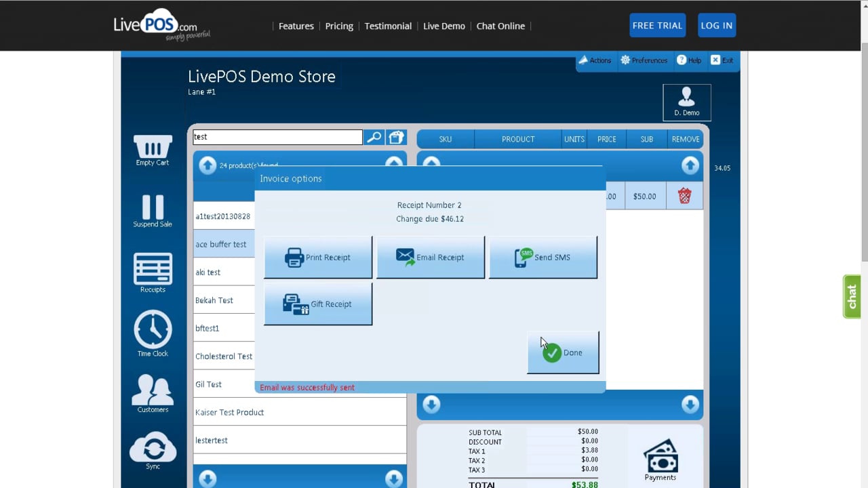Open Preferences with the gear icon
The height and width of the screenshot is (488, 868).
(x=644, y=60)
